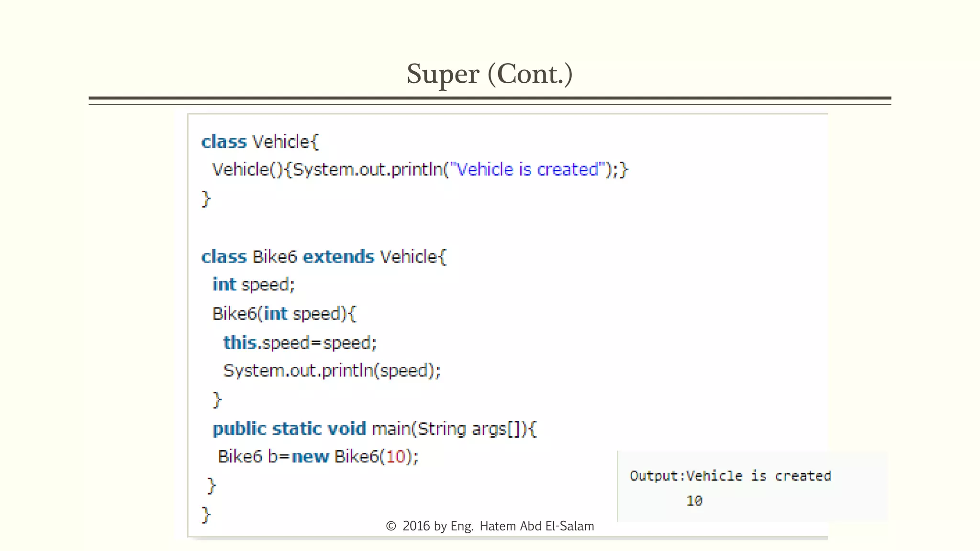Click the 'int speed;' field declaration
The width and height of the screenshot is (980, 551).
coord(254,285)
